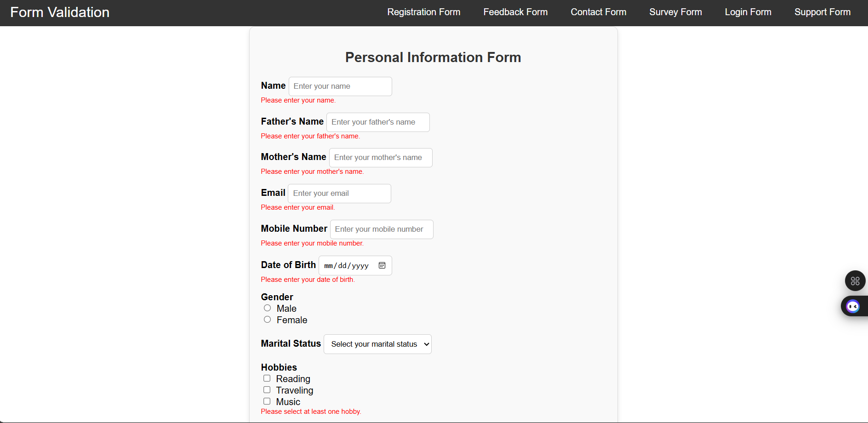This screenshot has width=868, height=423.
Task: Open the calendar date picker icon
Action: [382, 265]
